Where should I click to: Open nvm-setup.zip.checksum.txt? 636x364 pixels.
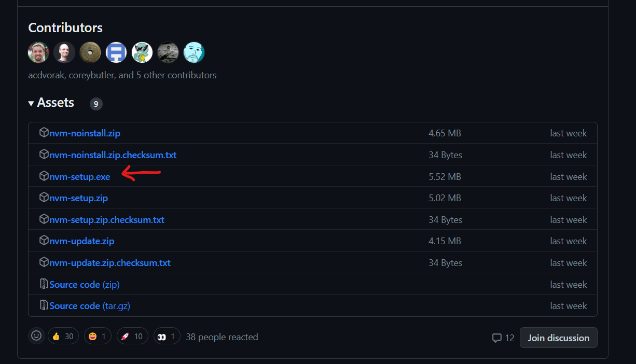point(106,220)
